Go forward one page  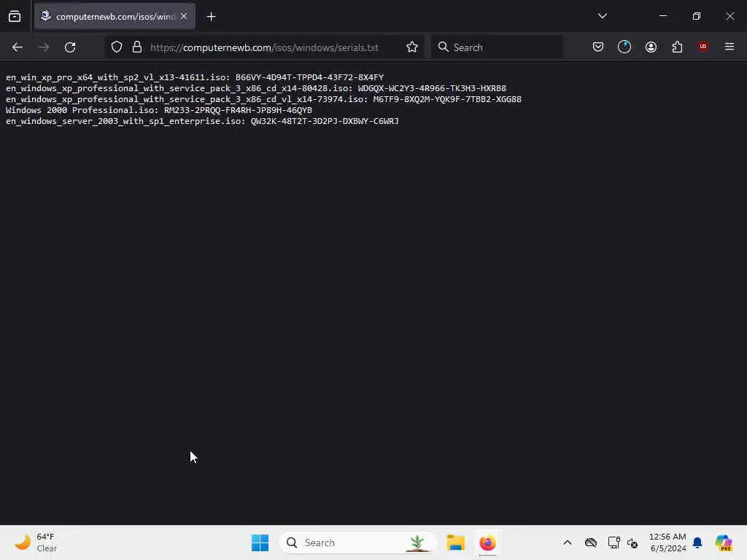coord(44,47)
